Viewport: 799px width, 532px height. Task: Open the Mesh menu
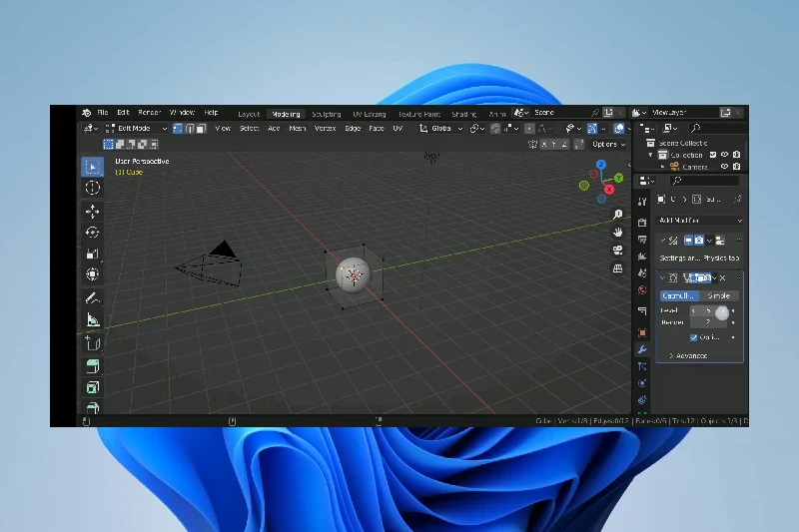(298, 129)
